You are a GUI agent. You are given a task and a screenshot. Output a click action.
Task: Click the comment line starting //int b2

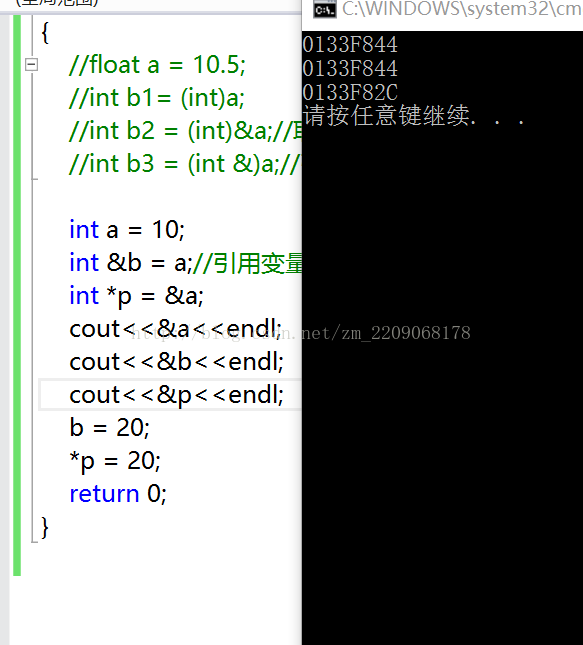coord(186,131)
